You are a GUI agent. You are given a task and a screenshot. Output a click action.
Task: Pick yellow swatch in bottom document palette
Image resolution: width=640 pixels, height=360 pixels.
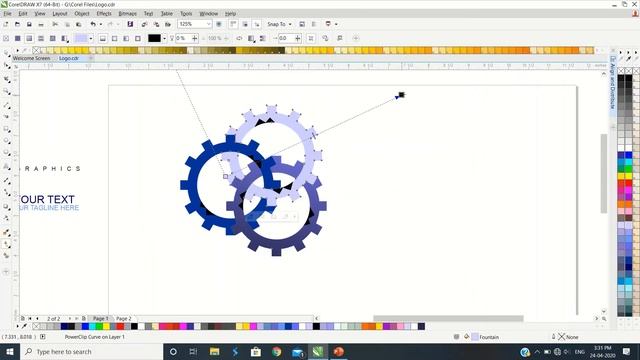pyautogui.click(x=106, y=326)
